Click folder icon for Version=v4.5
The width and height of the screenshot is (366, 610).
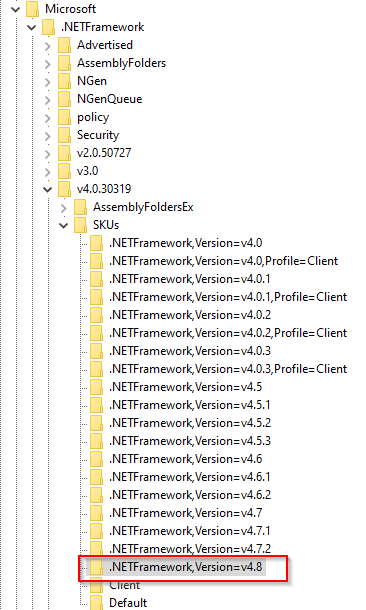click(x=96, y=387)
